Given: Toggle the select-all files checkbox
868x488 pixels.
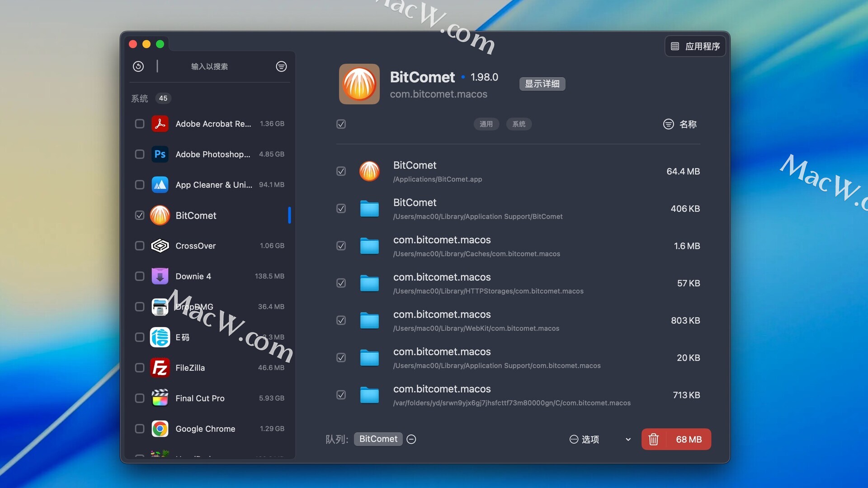Looking at the screenshot, I should (x=341, y=124).
